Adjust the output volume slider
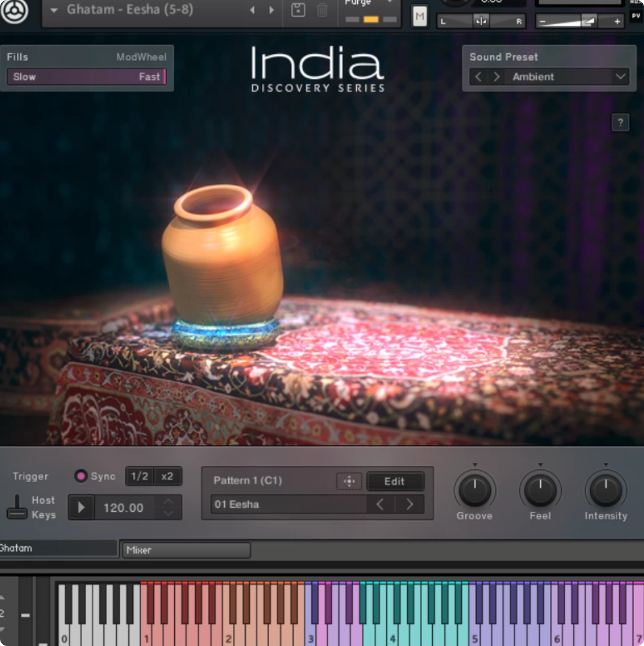644x646 pixels. click(x=580, y=21)
